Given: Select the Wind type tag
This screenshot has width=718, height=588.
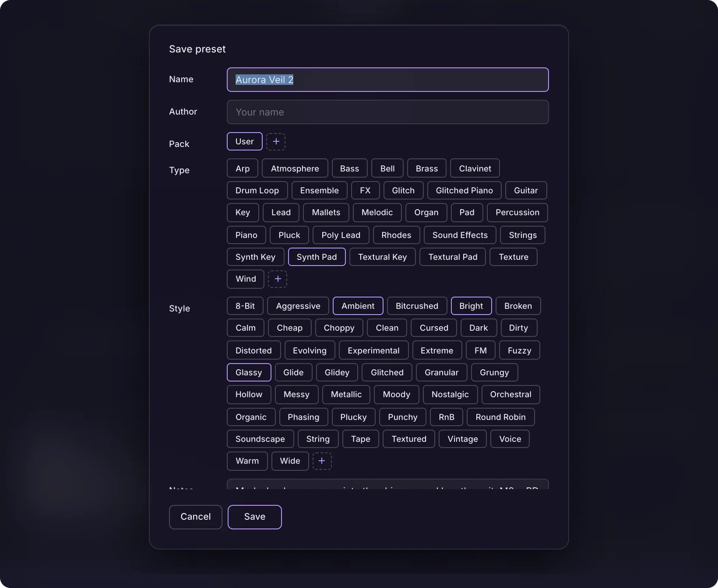Looking at the screenshot, I should pos(245,279).
